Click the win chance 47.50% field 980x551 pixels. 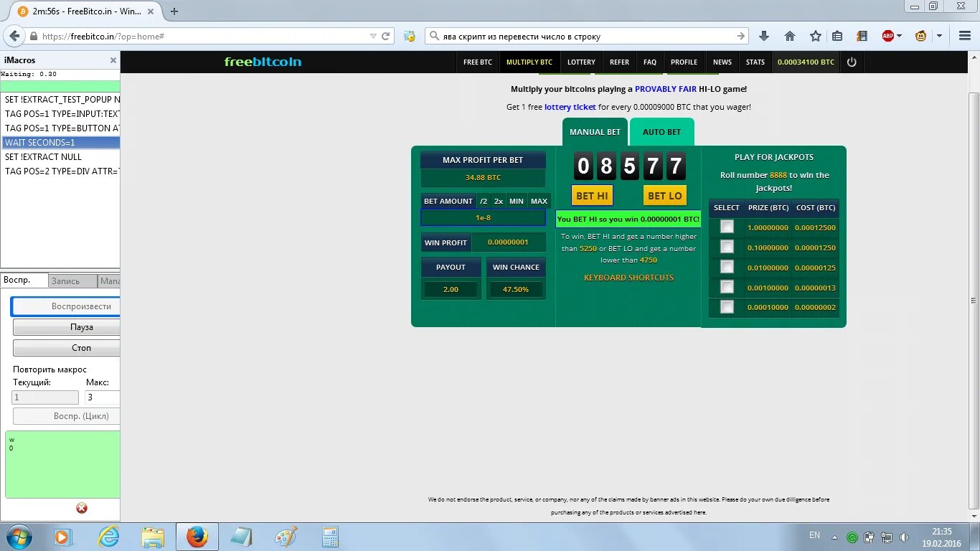point(516,290)
